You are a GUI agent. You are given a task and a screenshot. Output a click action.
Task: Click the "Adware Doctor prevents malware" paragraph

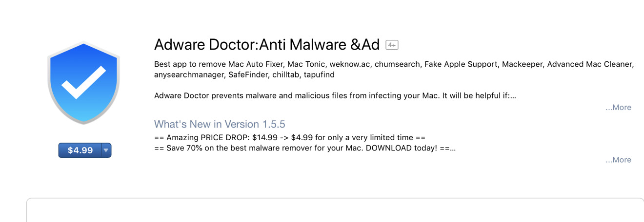(x=335, y=95)
